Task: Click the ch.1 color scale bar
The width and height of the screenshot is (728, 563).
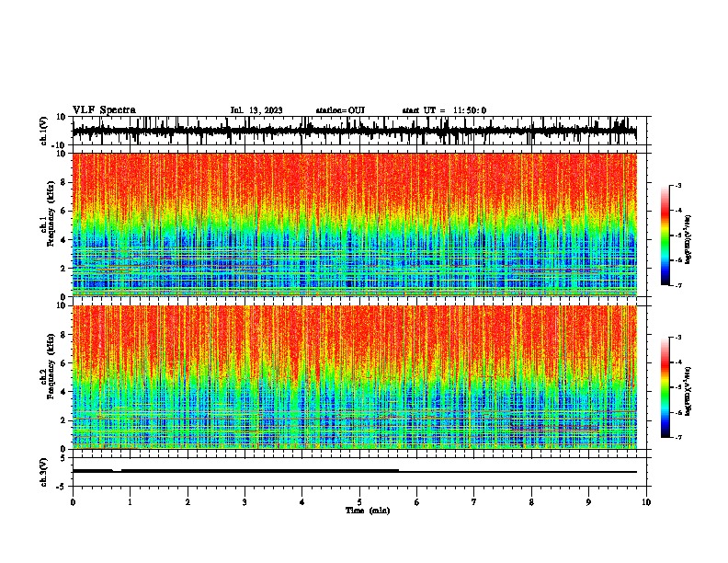Action: (x=665, y=236)
